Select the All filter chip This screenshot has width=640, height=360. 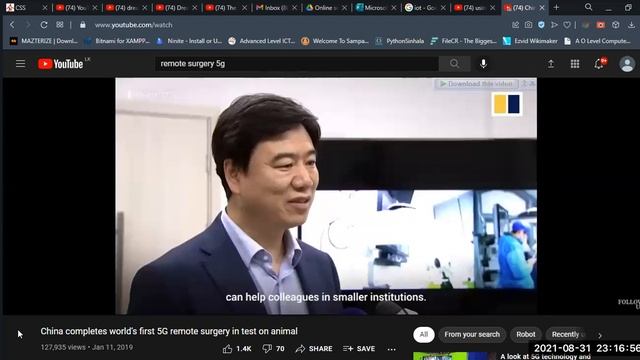(x=424, y=334)
